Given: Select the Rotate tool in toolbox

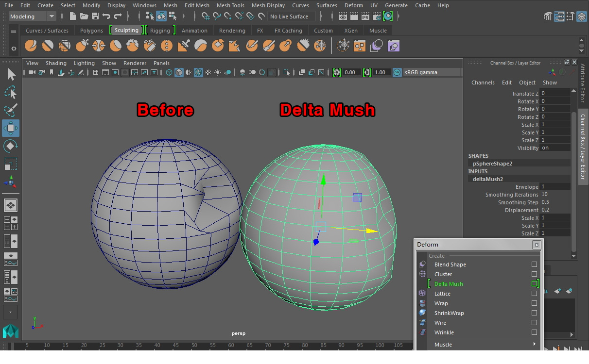Looking at the screenshot, I should click(x=11, y=146).
